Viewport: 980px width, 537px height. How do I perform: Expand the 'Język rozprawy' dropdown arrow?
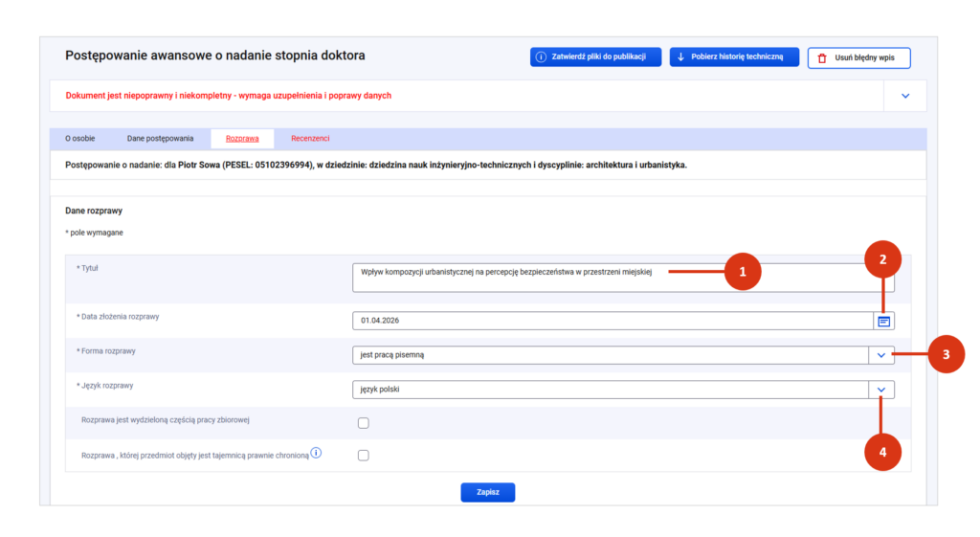(x=881, y=390)
